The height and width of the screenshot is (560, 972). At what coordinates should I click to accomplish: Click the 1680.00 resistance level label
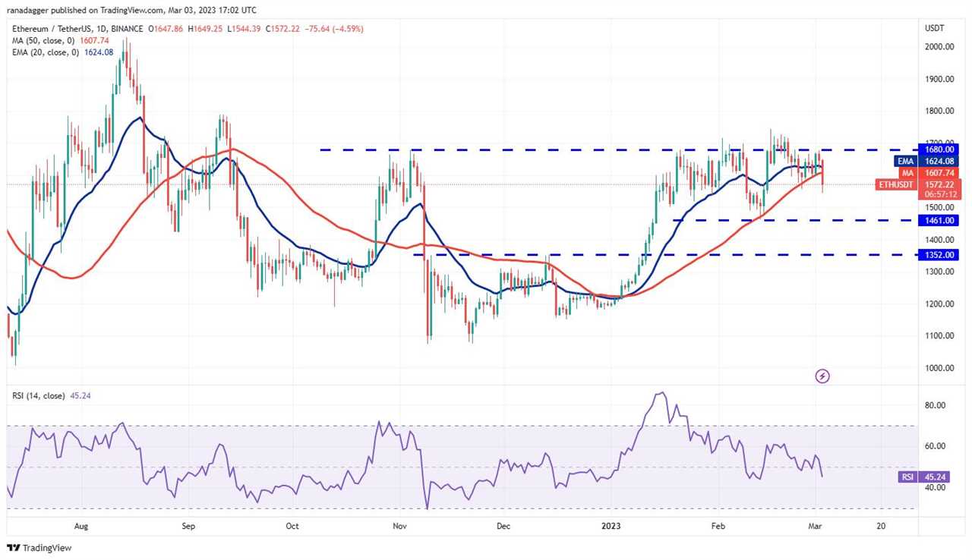[939, 149]
